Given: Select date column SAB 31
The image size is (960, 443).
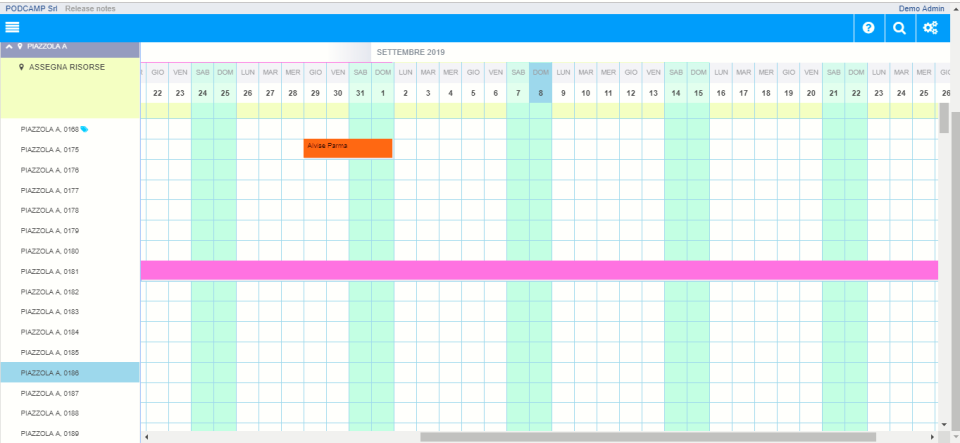Looking at the screenshot, I should (361, 83).
